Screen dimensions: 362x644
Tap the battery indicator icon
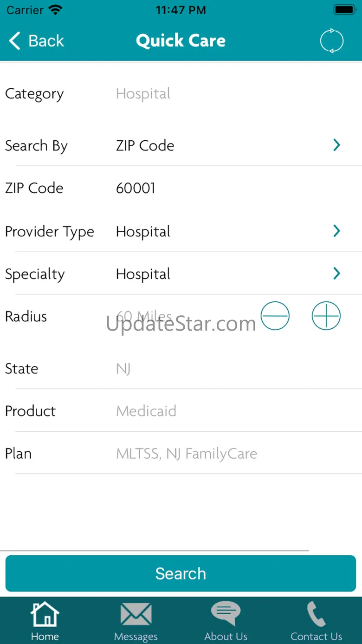coord(344,10)
